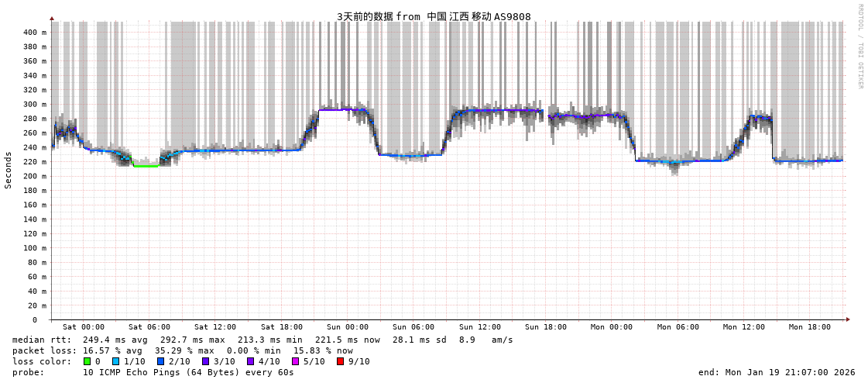Click the Sun 00:00 time axis label
The height and width of the screenshot is (383, 868).
tap(348, 327)
